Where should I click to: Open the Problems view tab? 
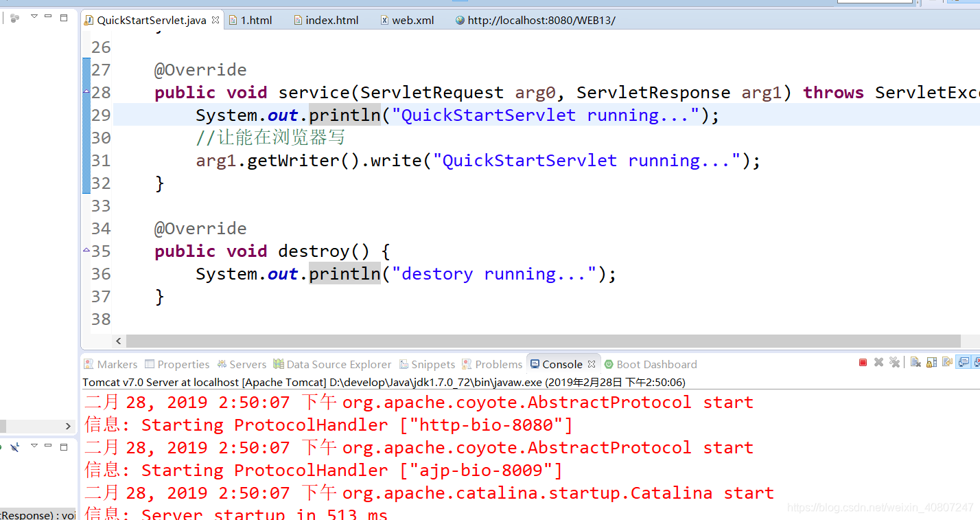[x=492, y=364]
